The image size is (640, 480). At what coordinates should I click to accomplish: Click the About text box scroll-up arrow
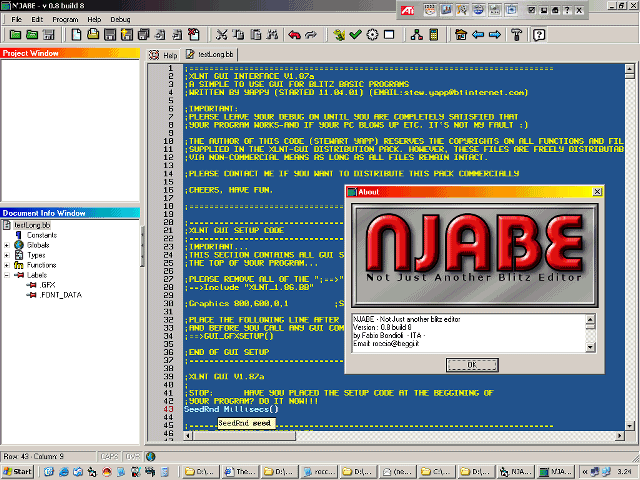590,319
